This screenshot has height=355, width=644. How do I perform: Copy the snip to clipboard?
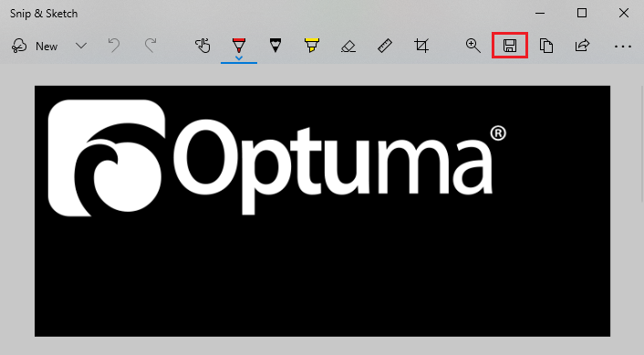tap(545, 46)
